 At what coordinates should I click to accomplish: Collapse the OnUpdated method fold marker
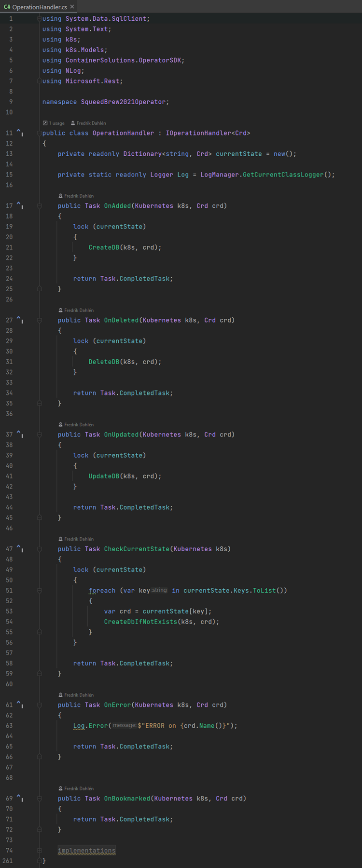pos(40,434)
